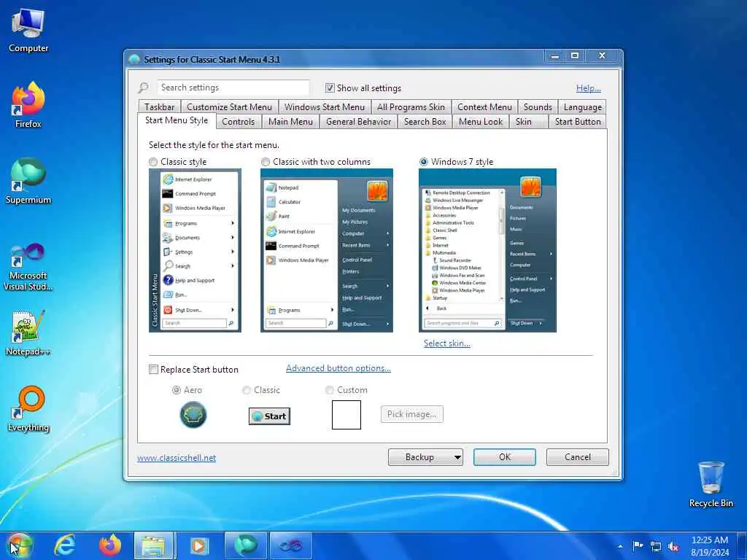Image resolution: width=747 pixels, height=560 pixels.
Task: Click the network tray icon
Action: (656, 547)
